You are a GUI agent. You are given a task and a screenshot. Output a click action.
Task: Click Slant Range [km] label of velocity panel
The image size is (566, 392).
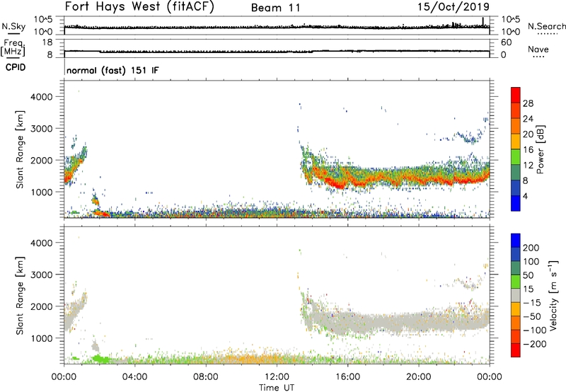pyautogui.click(x=20, y=296)
